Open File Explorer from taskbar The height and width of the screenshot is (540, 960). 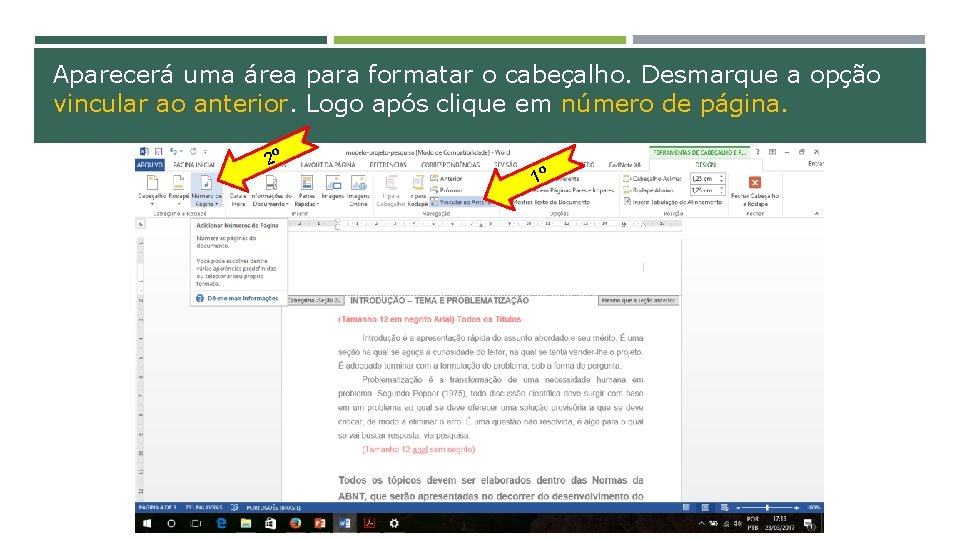246,523
